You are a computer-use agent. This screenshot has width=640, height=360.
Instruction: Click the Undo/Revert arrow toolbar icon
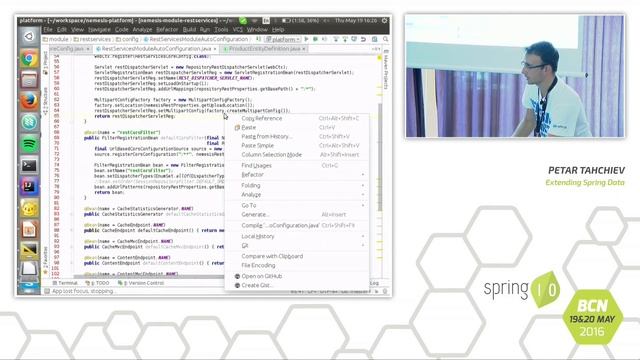[x=363, y=39]
